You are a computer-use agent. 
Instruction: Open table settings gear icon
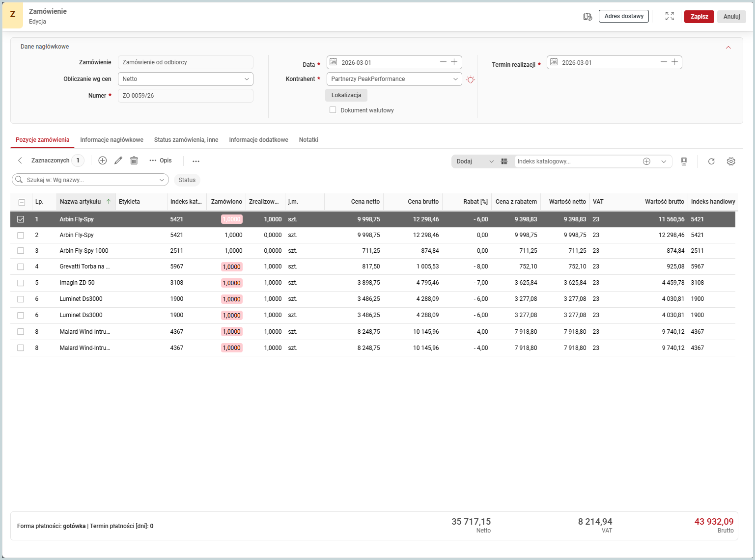[731, 161]
